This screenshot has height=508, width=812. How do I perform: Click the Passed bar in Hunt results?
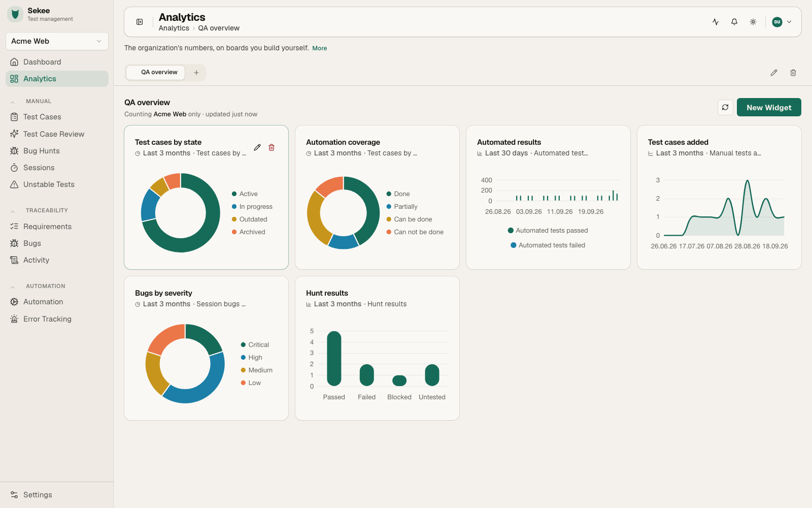[334, 359]
